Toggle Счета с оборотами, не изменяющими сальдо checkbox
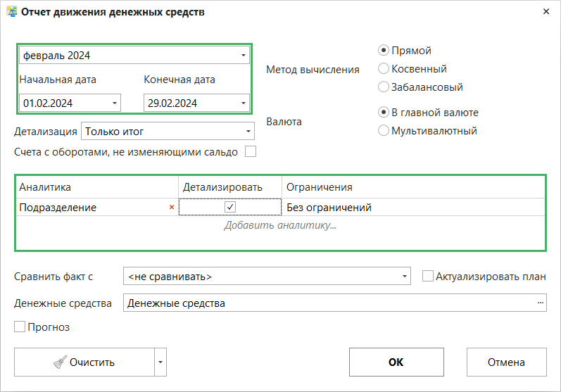The width and height of the screenshot is (561, 392). click(x=250, y=151)
